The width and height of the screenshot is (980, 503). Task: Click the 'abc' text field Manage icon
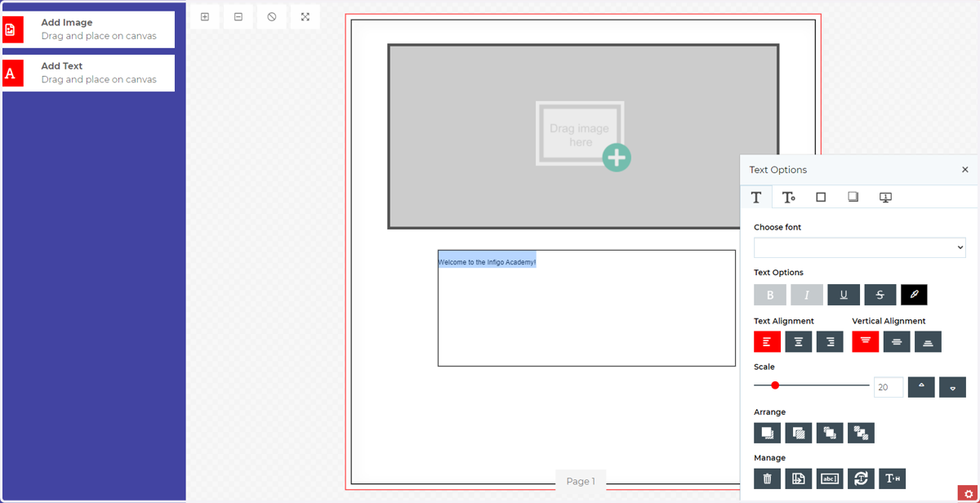(830, 479)
